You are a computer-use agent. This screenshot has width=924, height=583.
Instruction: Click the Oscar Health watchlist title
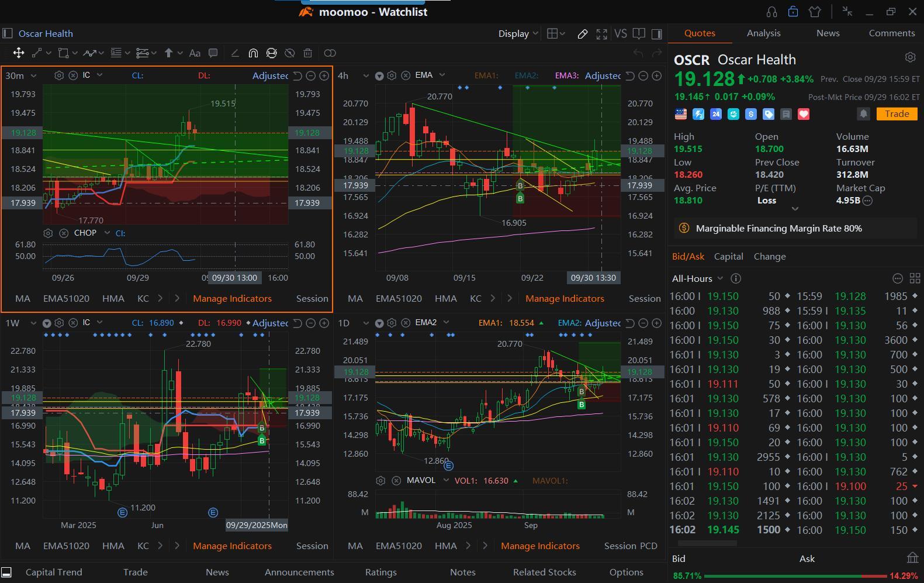pos(45,33)
